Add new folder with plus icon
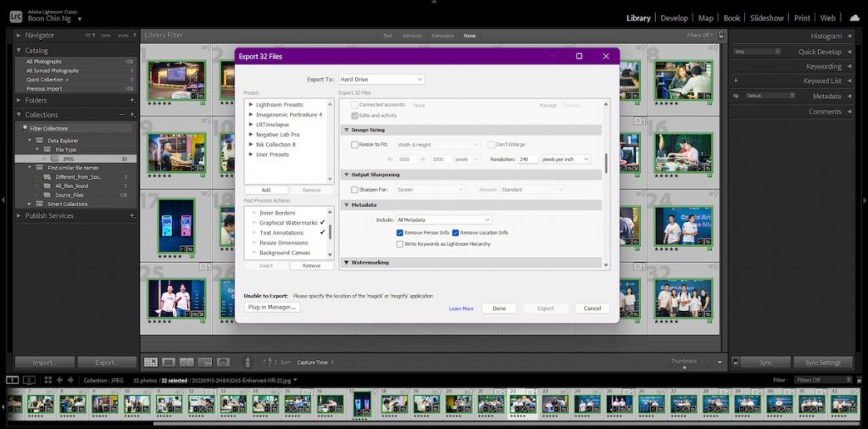This screenshot has width=868, height=429. pos(132,100)
